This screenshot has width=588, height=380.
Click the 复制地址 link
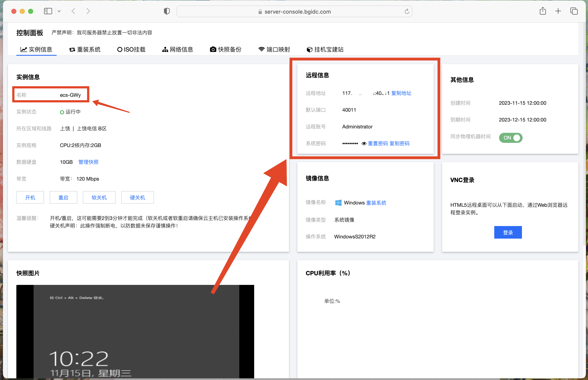click(401, 93)
